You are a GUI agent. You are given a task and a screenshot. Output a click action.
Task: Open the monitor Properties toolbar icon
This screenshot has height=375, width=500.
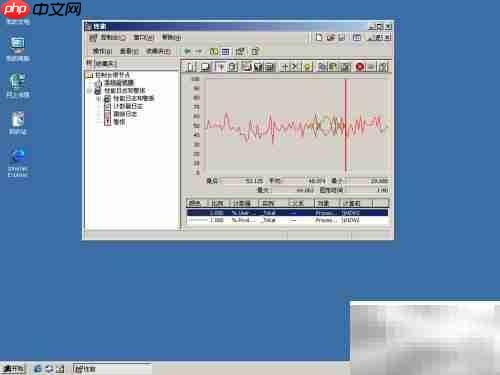pos(345,67)
